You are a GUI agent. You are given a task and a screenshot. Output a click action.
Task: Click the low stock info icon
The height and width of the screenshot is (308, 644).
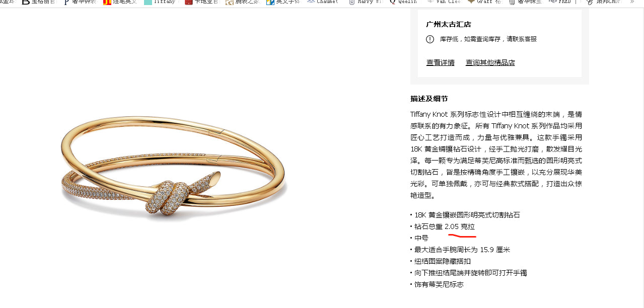click(x=430, y=39)
